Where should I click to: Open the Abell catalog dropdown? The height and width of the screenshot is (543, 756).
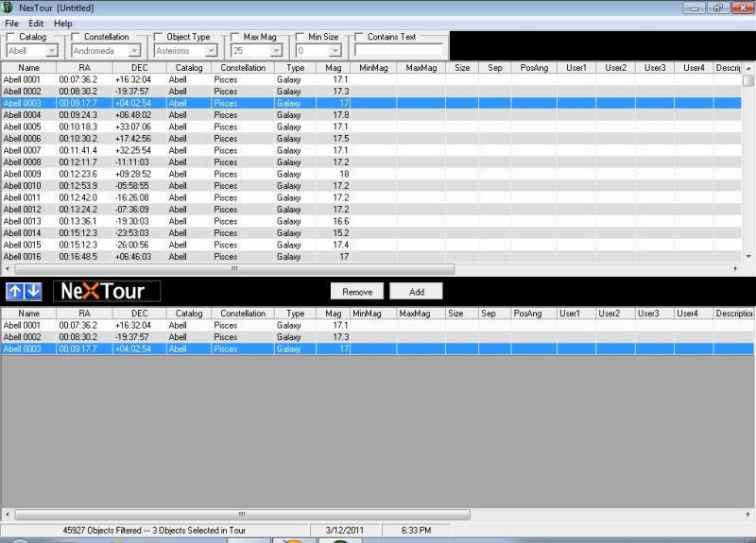pyautogui.click(x=51, y=51)
